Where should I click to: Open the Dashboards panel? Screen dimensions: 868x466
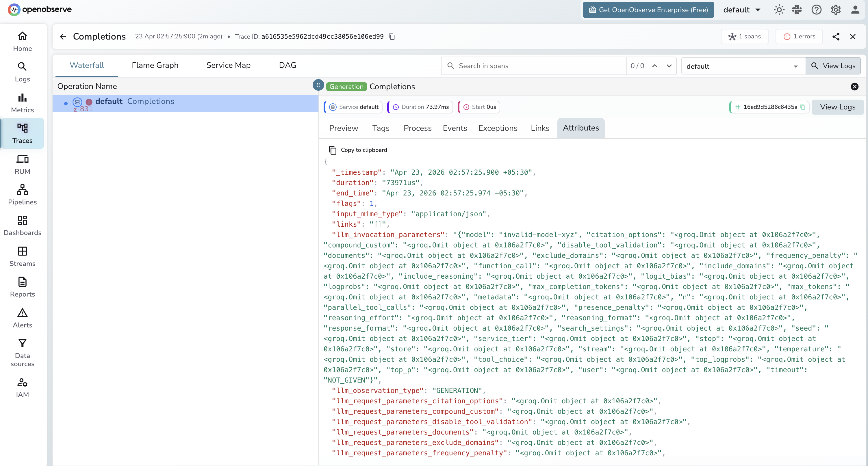click(x=22, y=225)
